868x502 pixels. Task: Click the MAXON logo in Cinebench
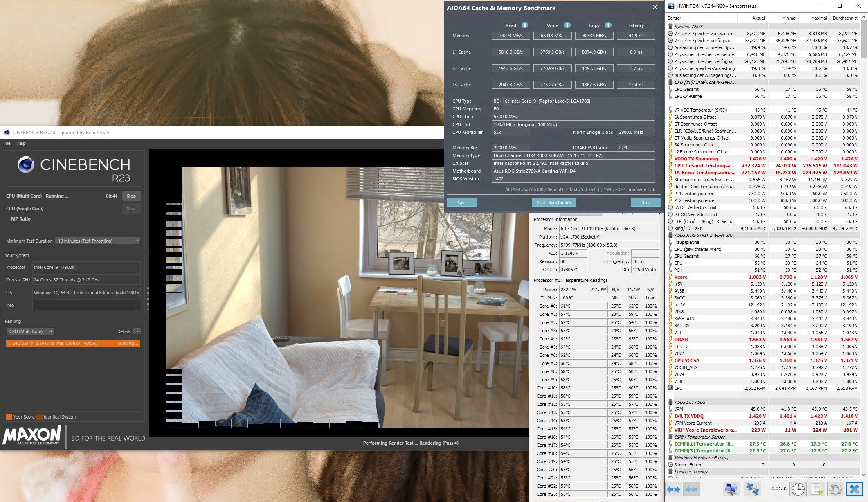[x=32, y=436]
